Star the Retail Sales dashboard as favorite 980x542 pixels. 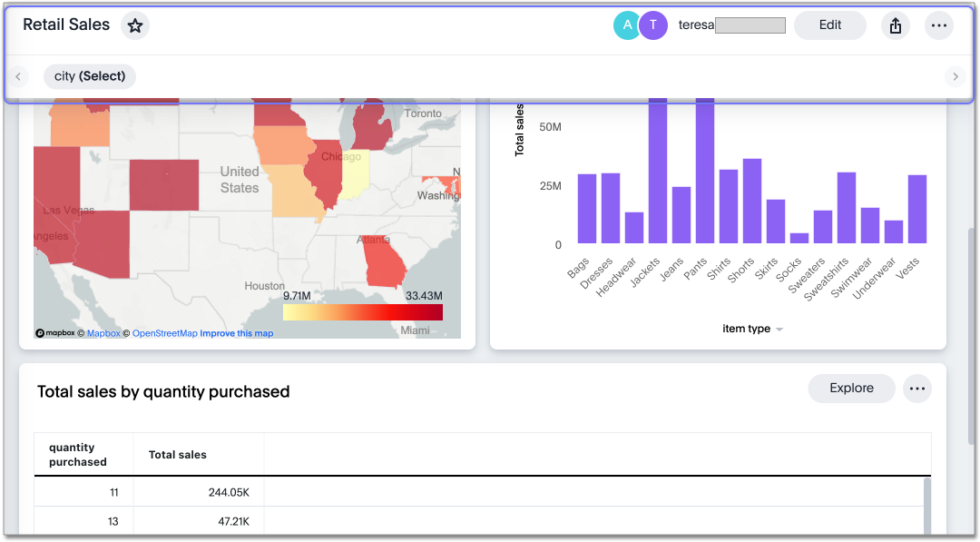[135, 25]
